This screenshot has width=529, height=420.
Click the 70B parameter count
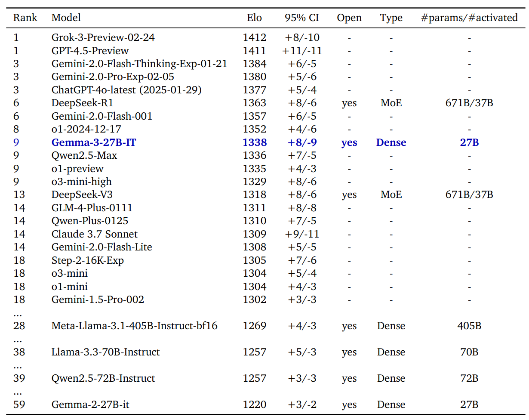coord(469,352)
